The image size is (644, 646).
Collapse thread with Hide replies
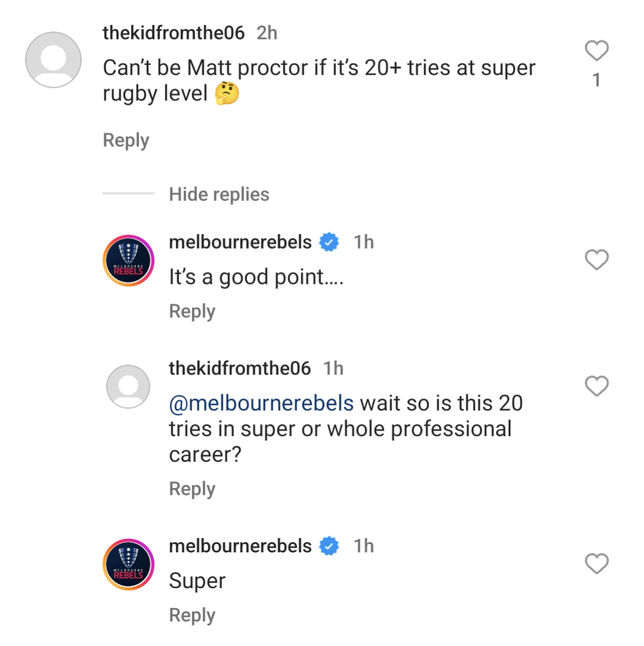pos(219,194)
